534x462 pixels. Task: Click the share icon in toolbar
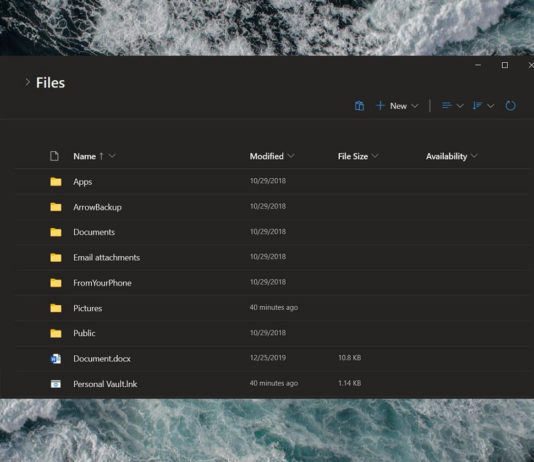[359, 106]
